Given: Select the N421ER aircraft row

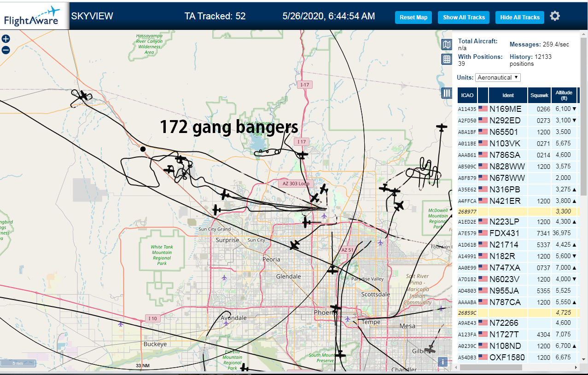Looking at the screenshot, I should tap(518, 201).
